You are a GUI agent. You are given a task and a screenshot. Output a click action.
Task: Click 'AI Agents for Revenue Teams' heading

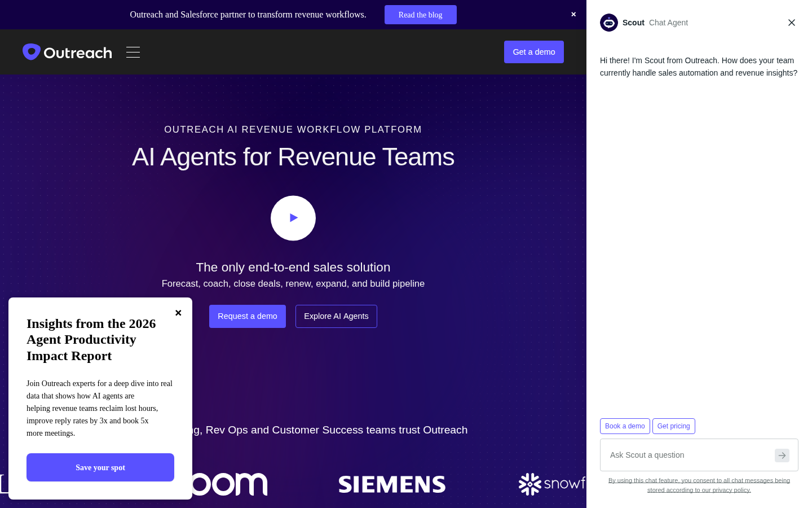293,157
